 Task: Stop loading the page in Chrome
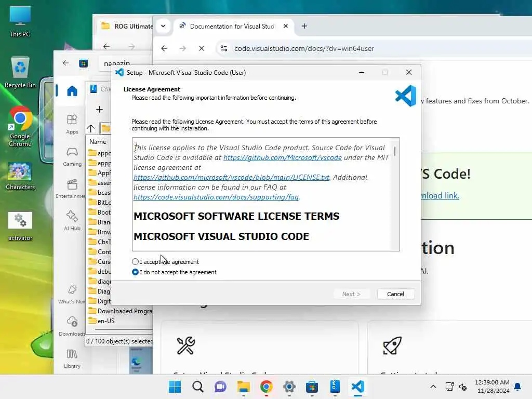(x=202, y=48)
